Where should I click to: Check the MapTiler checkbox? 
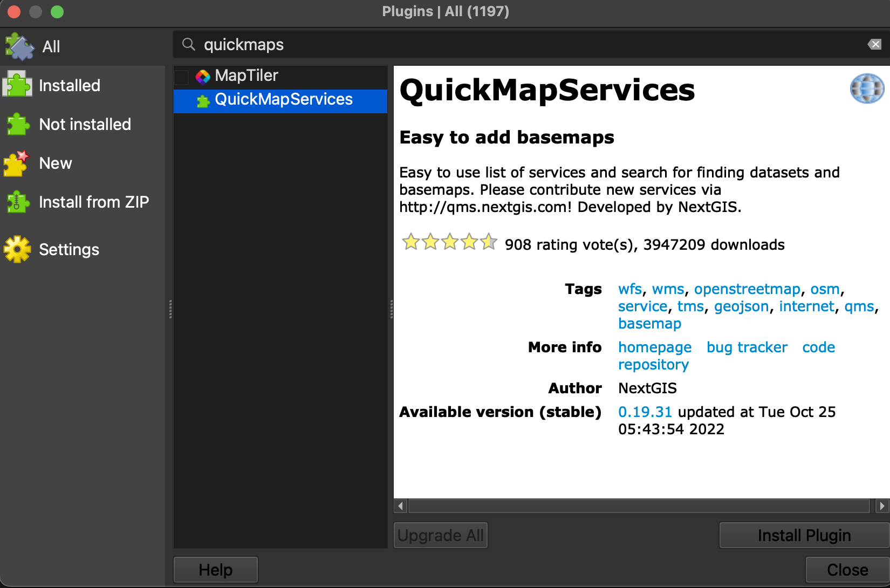coord(182,76)
